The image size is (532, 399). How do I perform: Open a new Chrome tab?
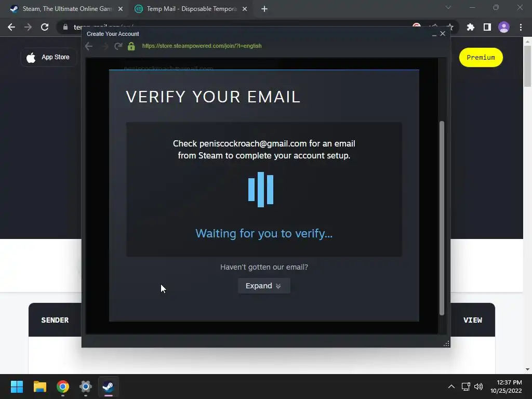(x=264, y=9)
